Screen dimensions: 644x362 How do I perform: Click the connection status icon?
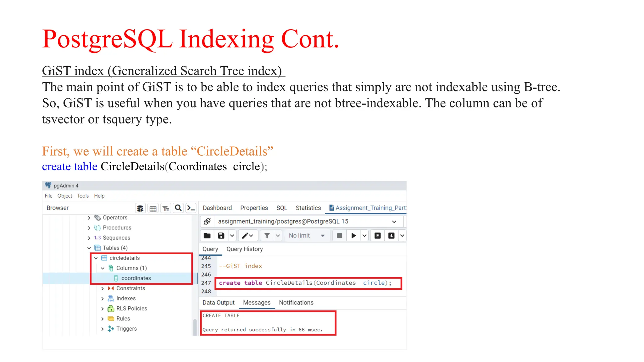(207, 222)
